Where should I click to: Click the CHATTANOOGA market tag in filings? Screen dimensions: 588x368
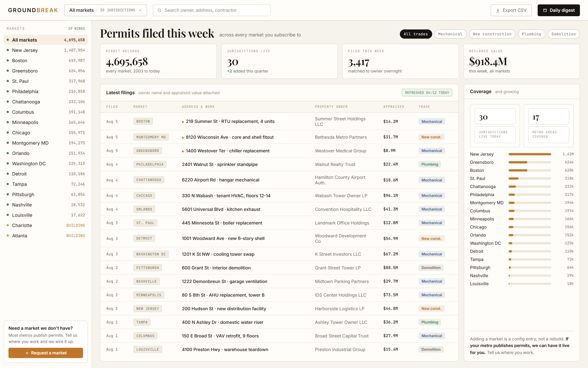click(149, 180)
